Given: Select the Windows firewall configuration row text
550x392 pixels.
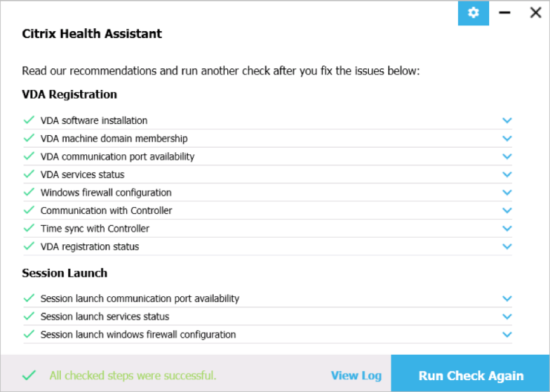Looking at the screenshot, I should [106, 192].
